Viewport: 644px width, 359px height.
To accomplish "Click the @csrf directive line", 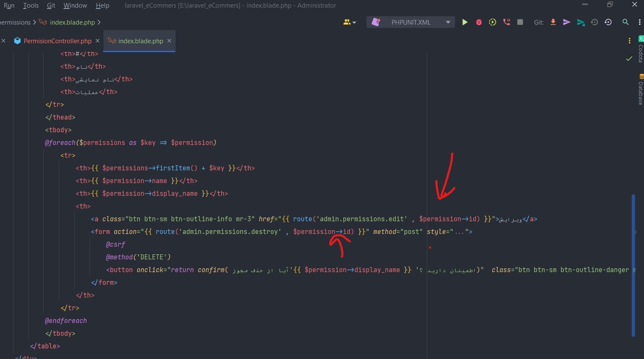I will (x=116, y=245).
